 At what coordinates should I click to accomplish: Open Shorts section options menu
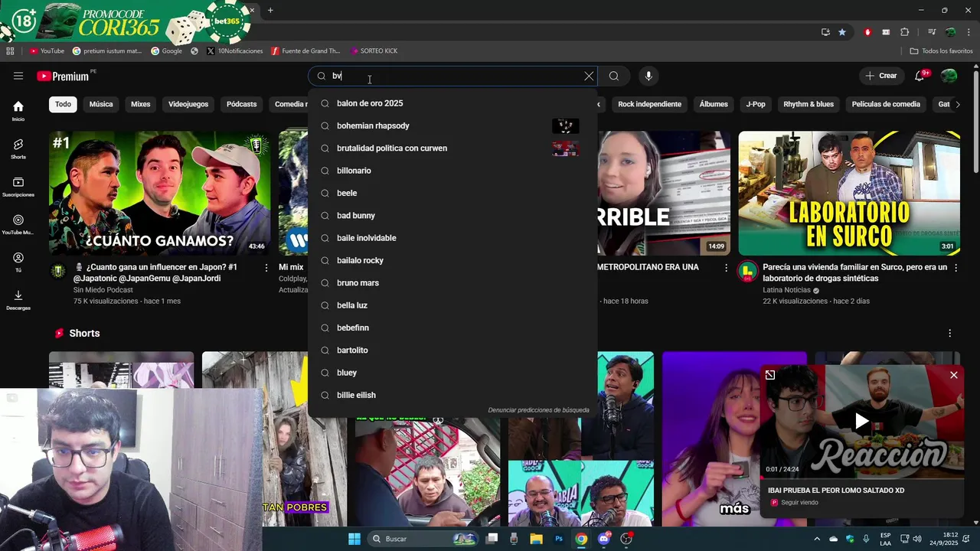[950, 334]
